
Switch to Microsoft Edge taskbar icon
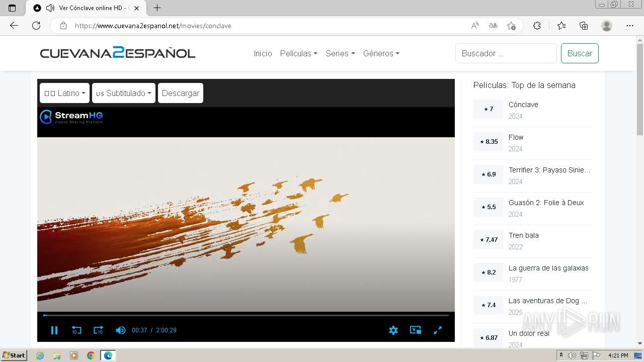pyautogui.click(x=108, y=355)
